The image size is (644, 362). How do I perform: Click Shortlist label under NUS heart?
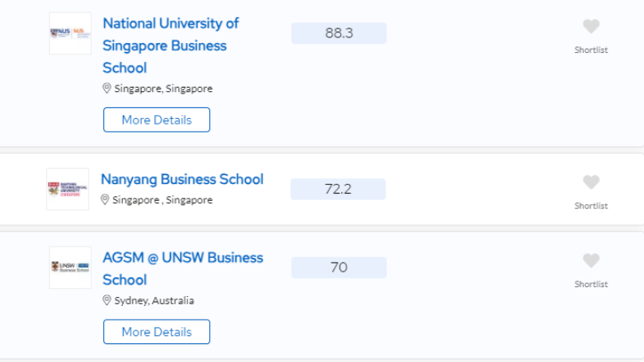click(x=591, y=50)
